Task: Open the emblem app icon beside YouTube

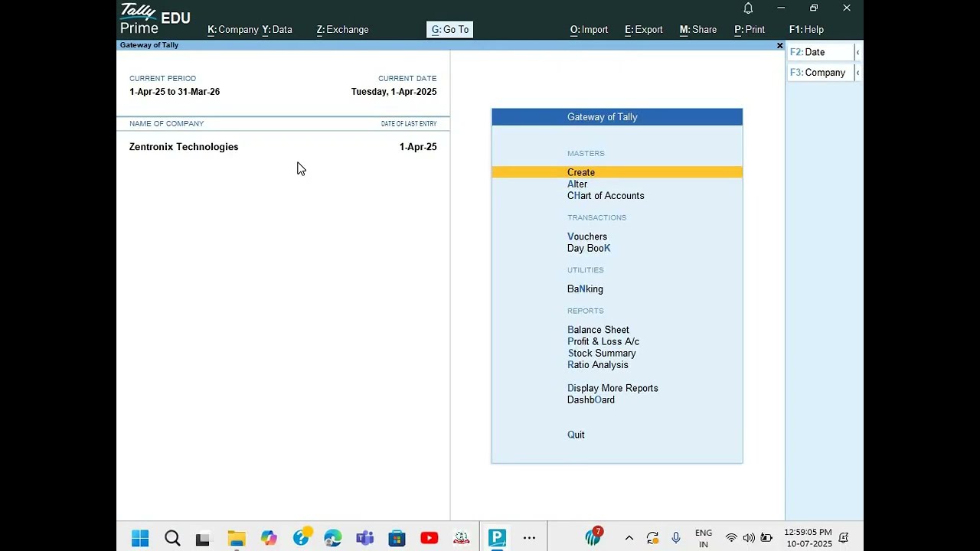Action: (462, 539)
